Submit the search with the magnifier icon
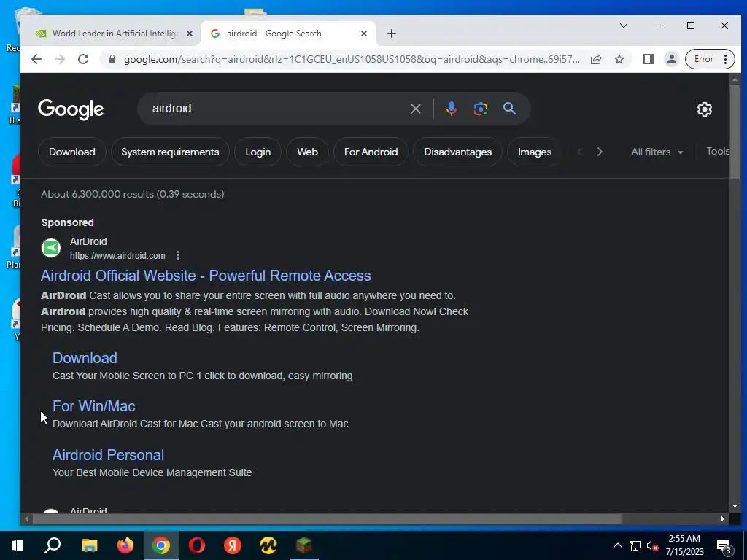 tap(509, 109)
